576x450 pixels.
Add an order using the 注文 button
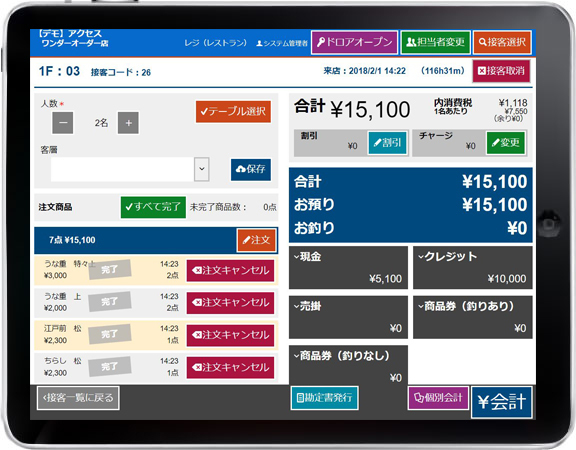coord(256,240)
